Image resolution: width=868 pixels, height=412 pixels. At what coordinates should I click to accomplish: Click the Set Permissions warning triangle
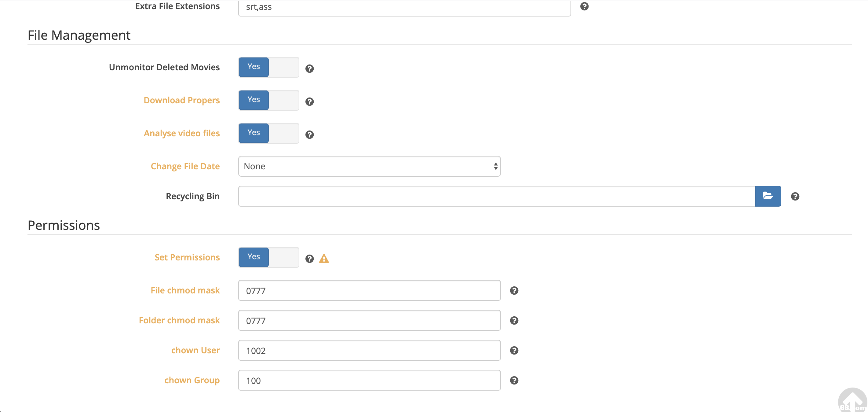click(324, 259)
